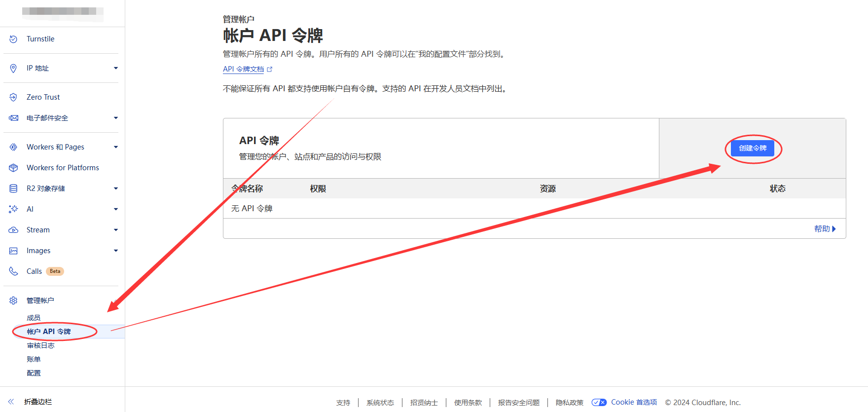Open the API 令牌文档 link
Screen dimensions: 868x412
click(243, 69)
